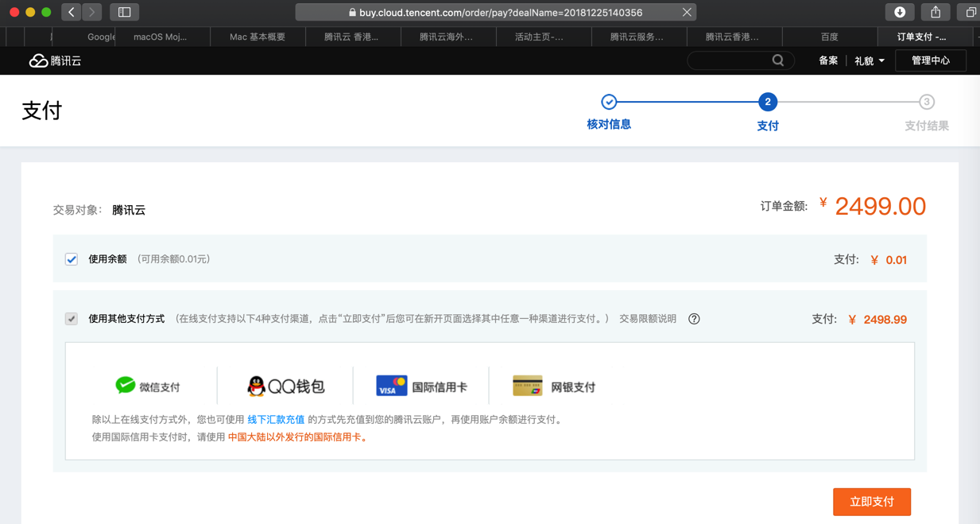This screenshot has height=524, width=980.
Task: Switch to the macOS Moj... tab
Action: click(x=163, y=37)
